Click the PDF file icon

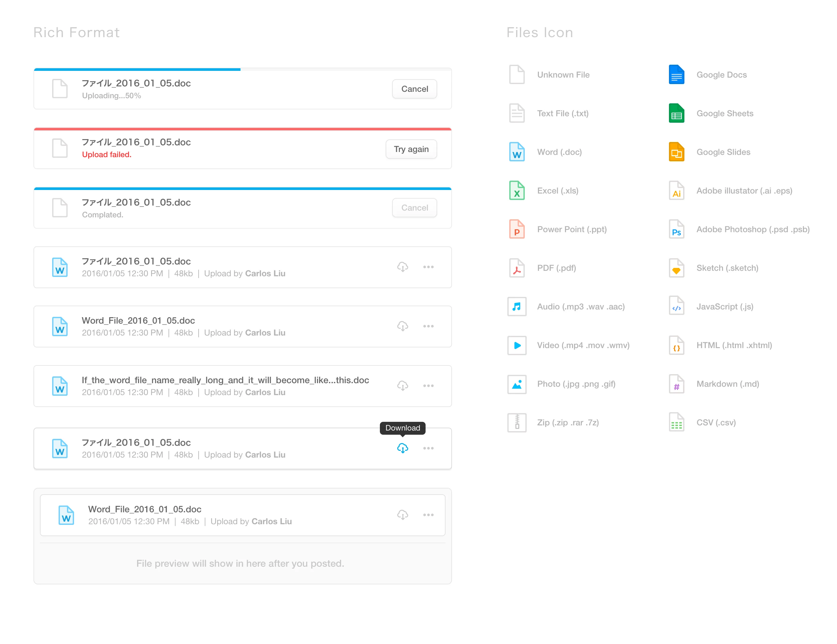point(517,268)
